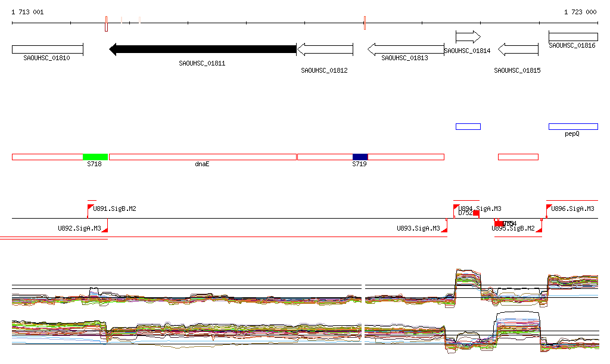
Task: Click the blue box below SAOUHSC_01814
Action: pos(468,126)
